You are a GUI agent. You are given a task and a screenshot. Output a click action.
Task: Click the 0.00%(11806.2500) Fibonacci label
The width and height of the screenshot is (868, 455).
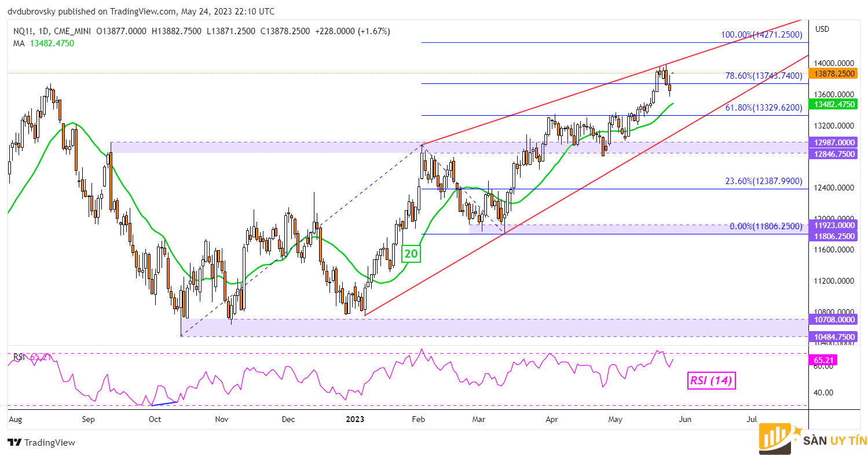[x=766, y=226]
